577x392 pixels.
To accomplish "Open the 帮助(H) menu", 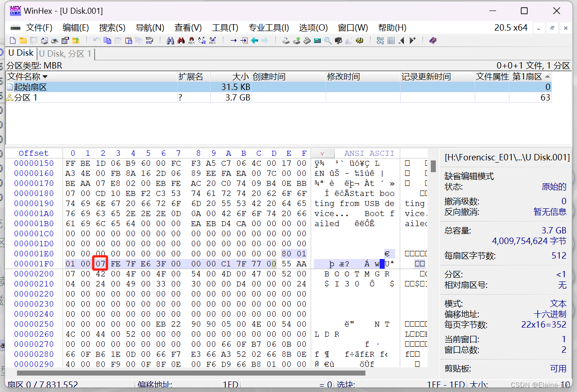I will (x=392, y=27).
